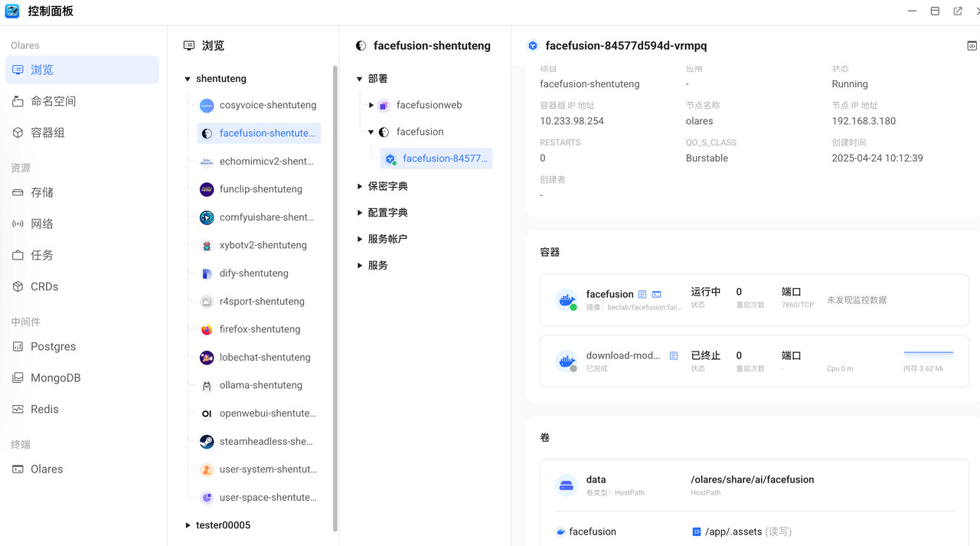Collapse the shentuteng tree node
The image size is (980, 546).
(x=188, y=79)
